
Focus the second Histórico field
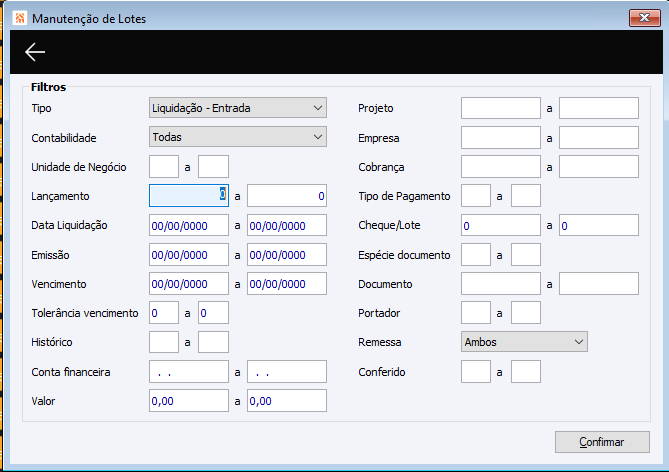tap(213, 342)
